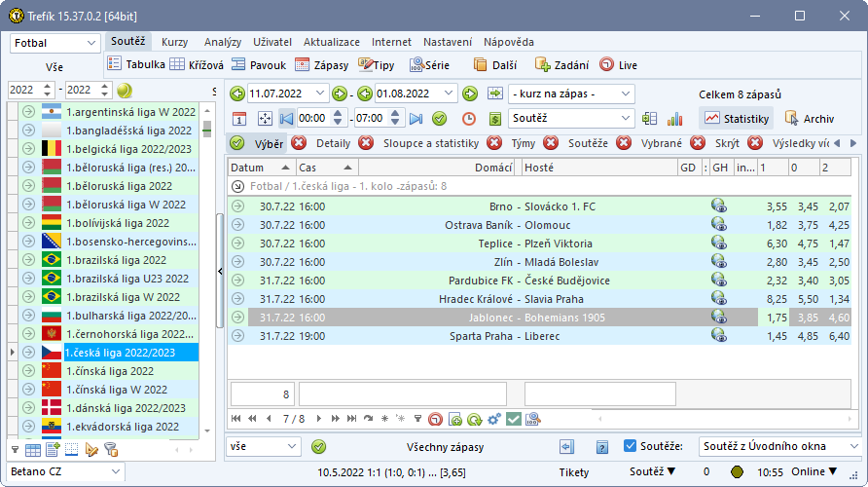Viewport: 868px width, 487px height.
Task: Open the Zadání entry button
Action: pos(561,65)
